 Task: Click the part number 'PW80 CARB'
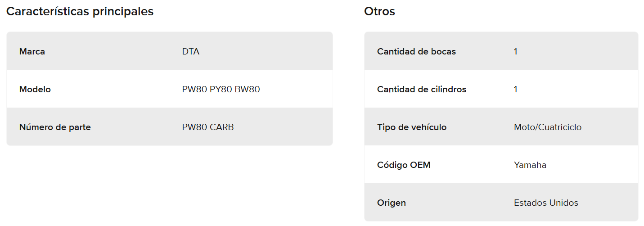coord(208,127)
